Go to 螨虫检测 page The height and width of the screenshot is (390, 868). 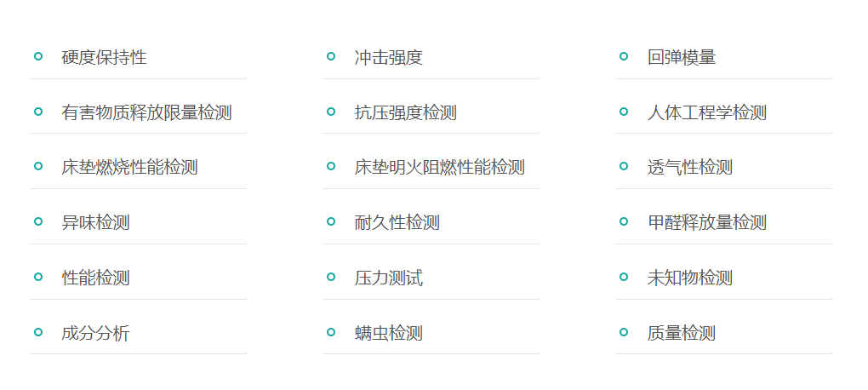(x=388, y=333)
